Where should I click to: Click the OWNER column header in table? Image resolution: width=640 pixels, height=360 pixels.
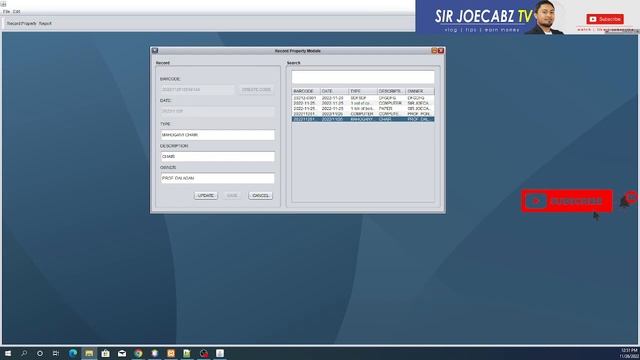[x=420, y=91]
